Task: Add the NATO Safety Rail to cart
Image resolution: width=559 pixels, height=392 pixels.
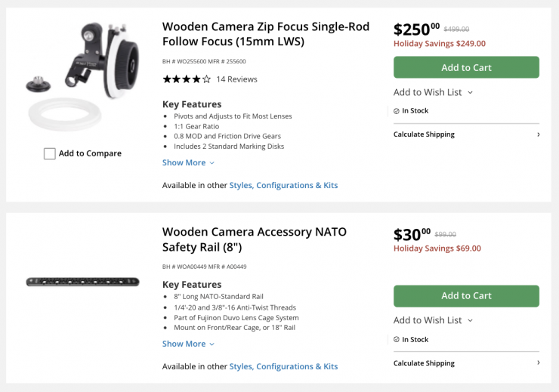Action: tap(466, 296)
